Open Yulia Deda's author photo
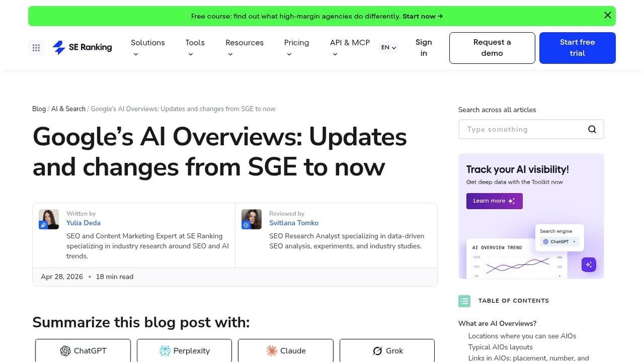 tap(49, 219)
